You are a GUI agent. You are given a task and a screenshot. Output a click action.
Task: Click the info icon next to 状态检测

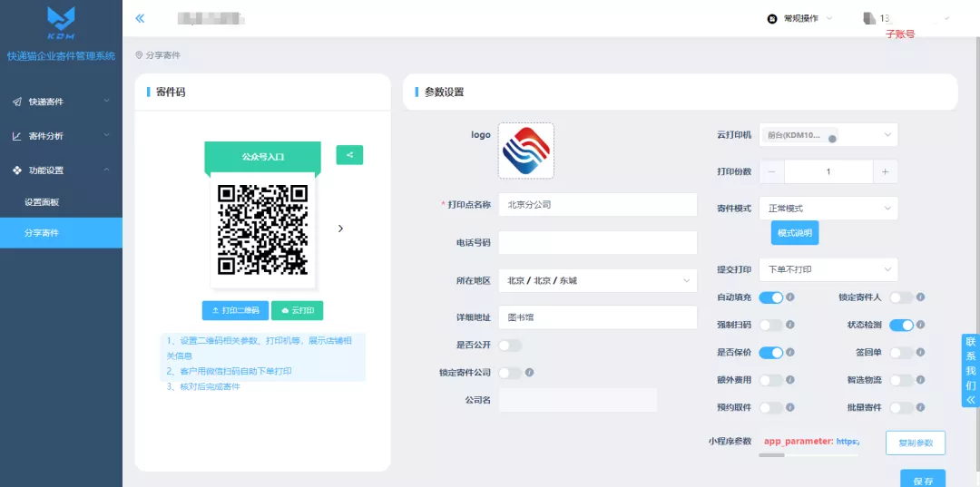click(920, 325)
